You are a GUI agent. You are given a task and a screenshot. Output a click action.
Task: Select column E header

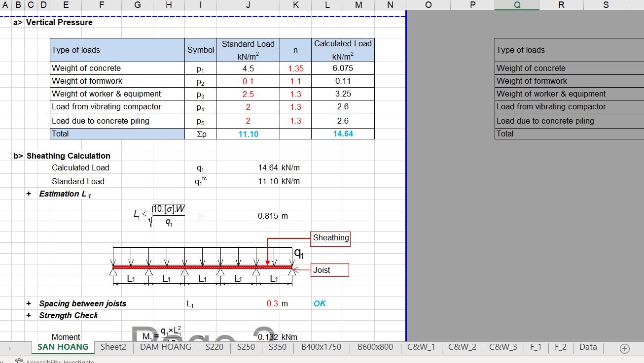pyautogui.click(x=67, y=5)
